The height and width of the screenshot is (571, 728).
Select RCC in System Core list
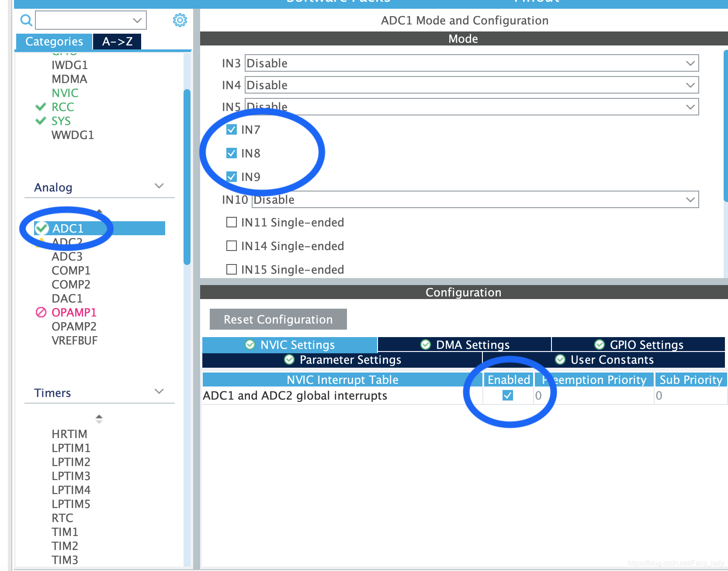coord(62,107)
